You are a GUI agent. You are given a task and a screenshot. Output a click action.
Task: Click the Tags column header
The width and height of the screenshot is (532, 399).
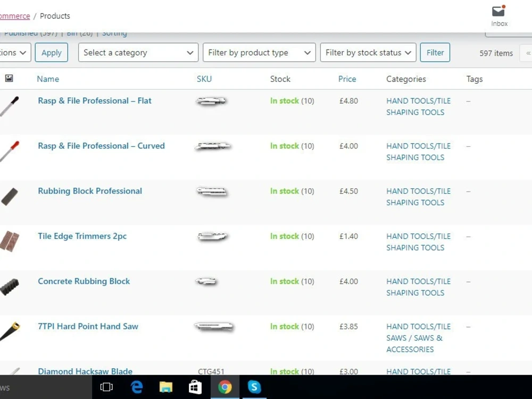[475, 79]
